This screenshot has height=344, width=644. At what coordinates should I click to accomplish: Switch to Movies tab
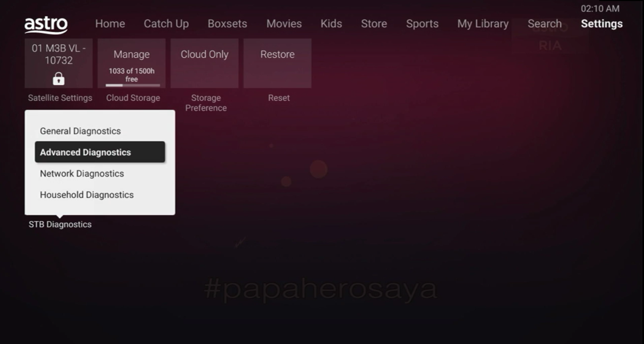pos(284,24)
